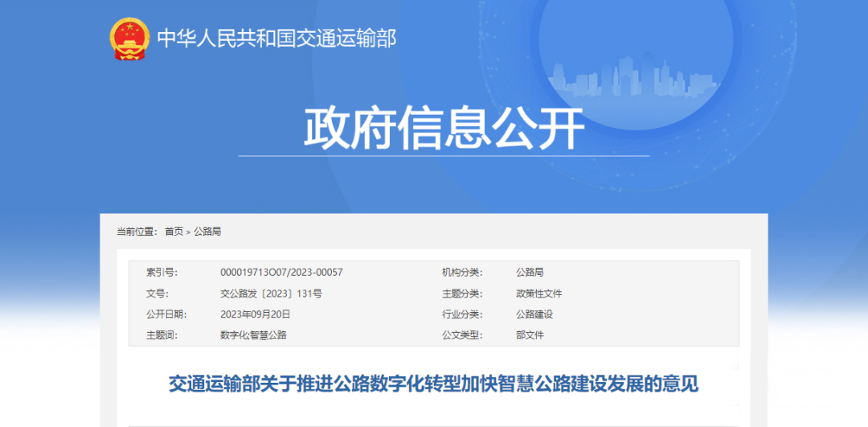Image resolution: width=868 pixels, height=427 pixels.
Task: Click the 主题词 label
Action: pyautogui.click(x=162, y=335)
